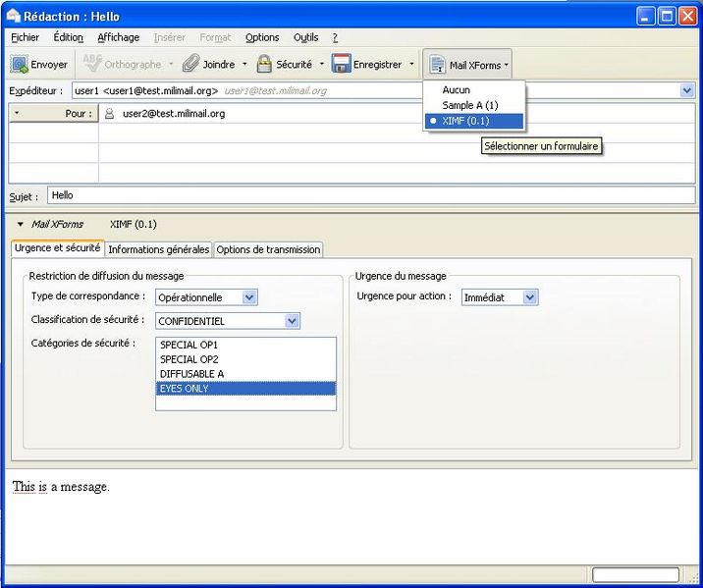Open the ? help menu
The height and width of the screenshot is (588, 703).
tap(335, 37)
